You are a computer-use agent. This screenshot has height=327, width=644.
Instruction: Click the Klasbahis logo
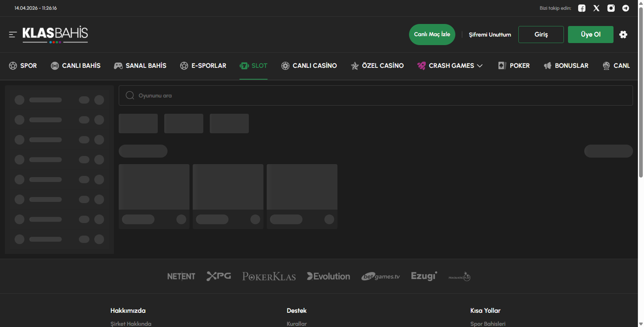pos(55,34)
